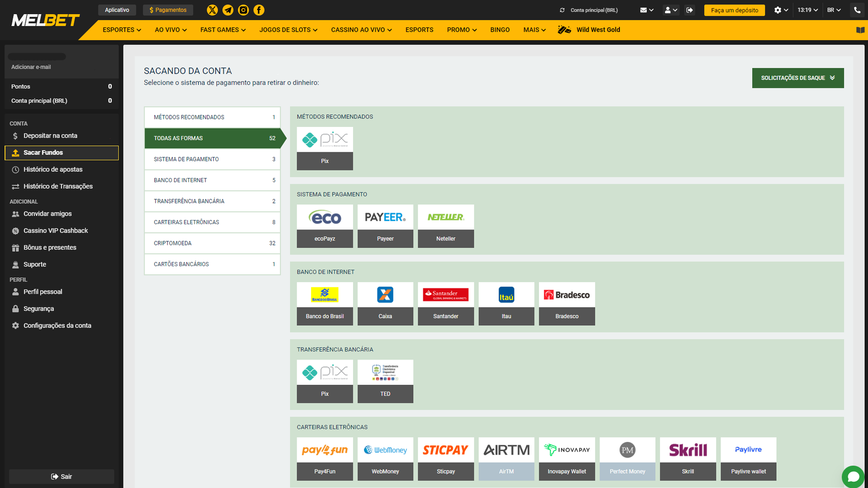
Task: Choose TED bank transfer
Action: click(x=385, y=381)
